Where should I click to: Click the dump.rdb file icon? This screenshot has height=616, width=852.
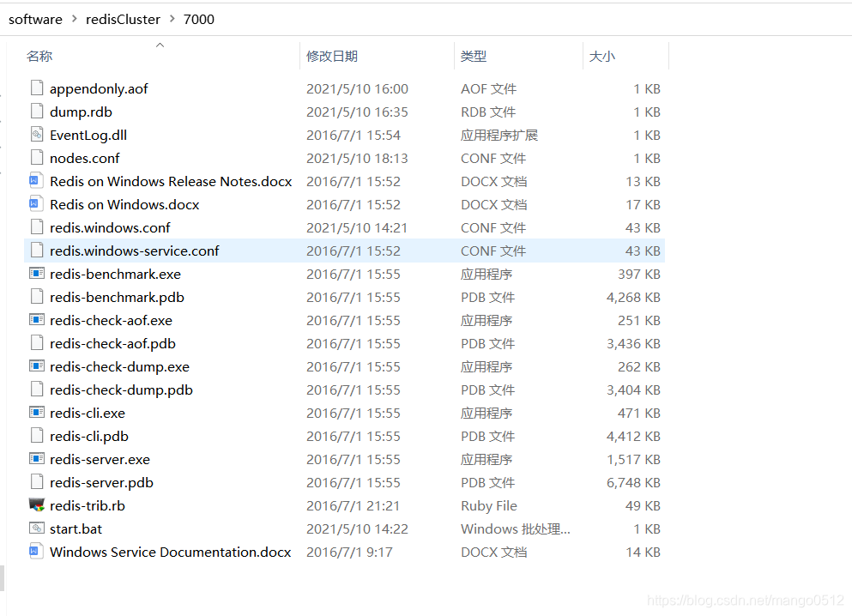tap(36, 112)
